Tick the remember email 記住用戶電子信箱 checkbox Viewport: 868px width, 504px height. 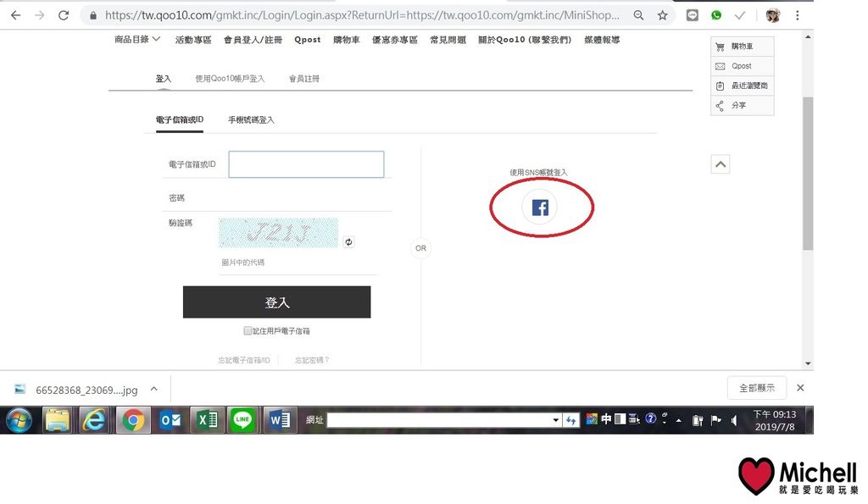click(x=248, y=331)
